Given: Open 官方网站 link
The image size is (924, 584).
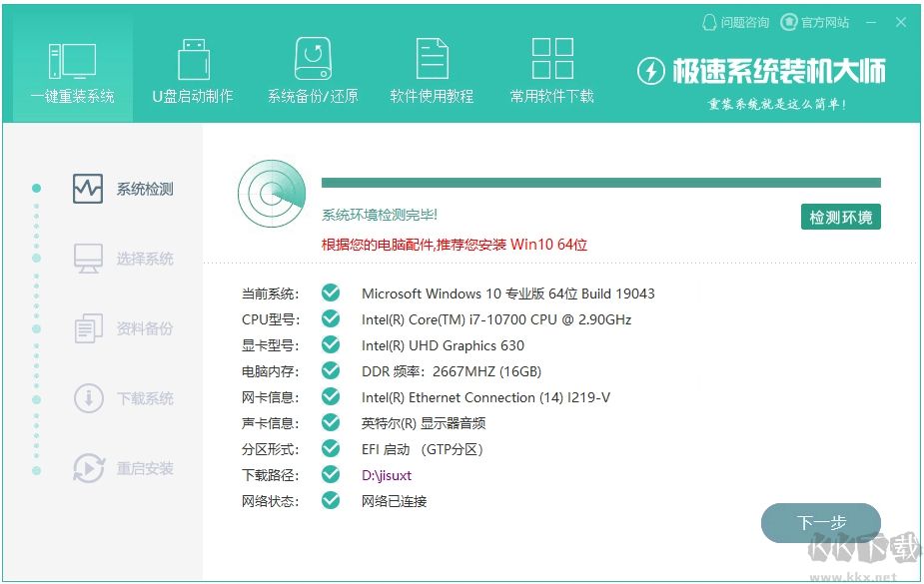Looking at the screenshot, I should pyautogui.click(x=815, y=22).
